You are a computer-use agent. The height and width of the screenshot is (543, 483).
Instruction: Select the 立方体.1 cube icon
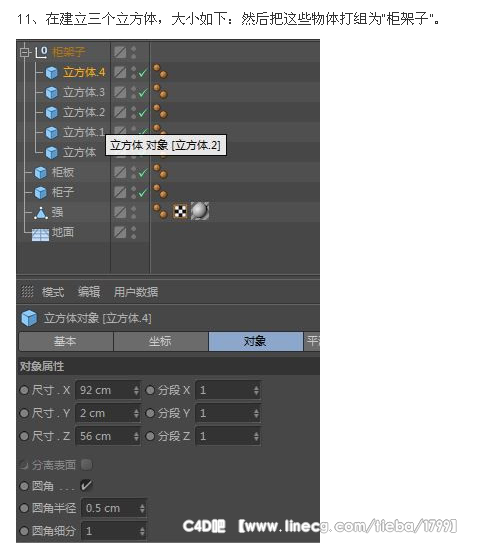click(x=52, y=133)
